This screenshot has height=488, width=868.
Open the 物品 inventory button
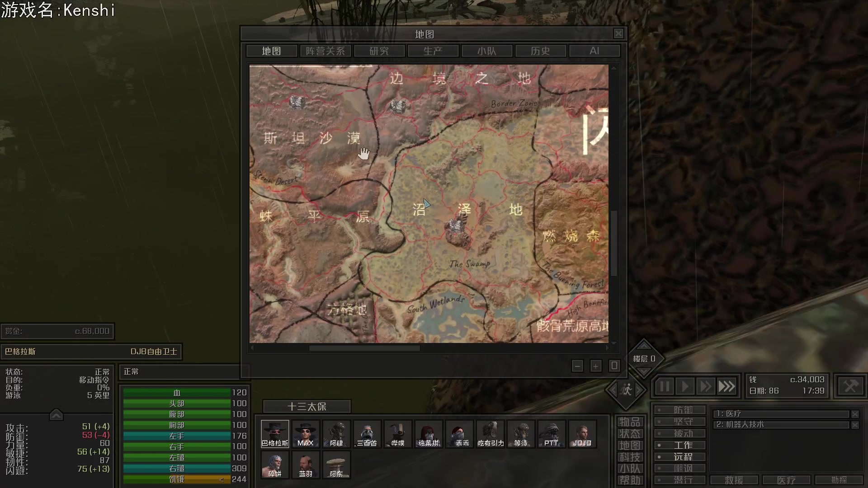[x=629, y=422]
